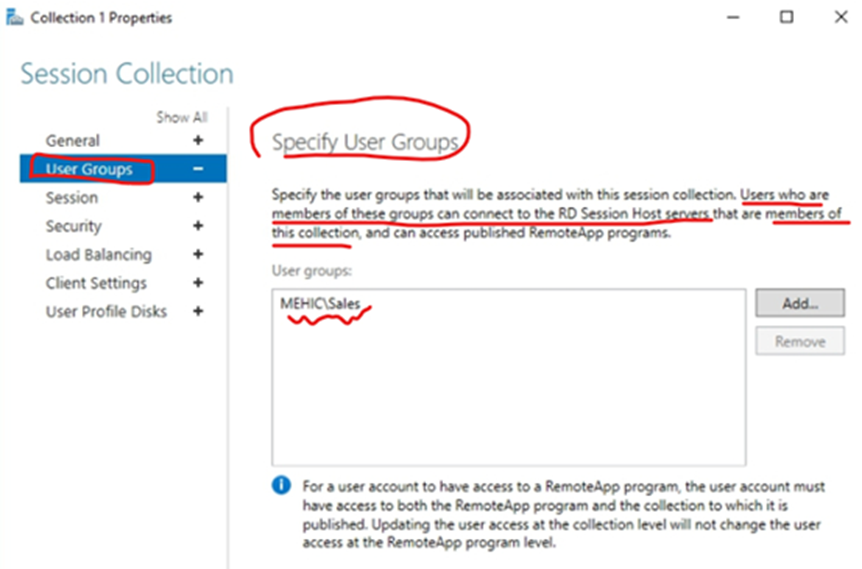Select the MEHIC\Sales group entry
Image resolution: width=862 pixels, height=569 pixels.
click(x=321, y=303)
